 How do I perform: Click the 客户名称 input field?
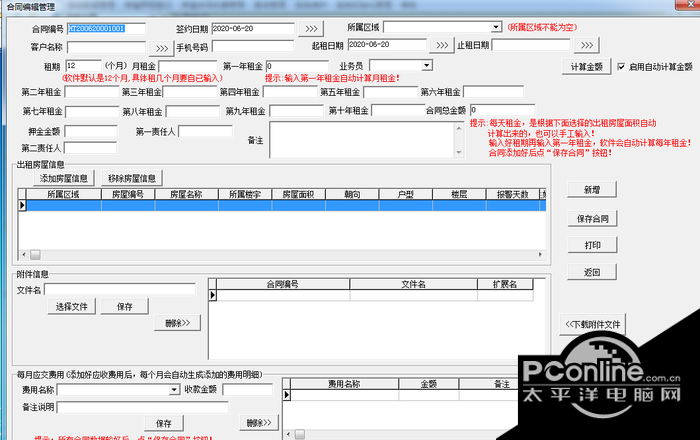[x=106, y=47]
